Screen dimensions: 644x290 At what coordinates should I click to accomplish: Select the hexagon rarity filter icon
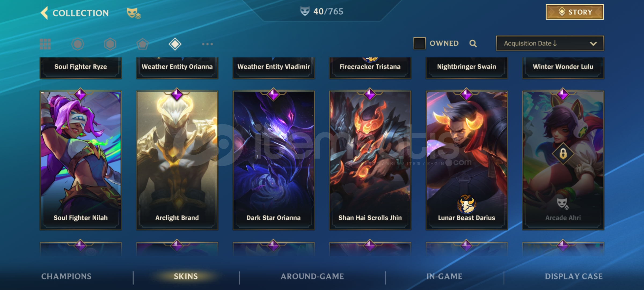click(x=110, y=44)
